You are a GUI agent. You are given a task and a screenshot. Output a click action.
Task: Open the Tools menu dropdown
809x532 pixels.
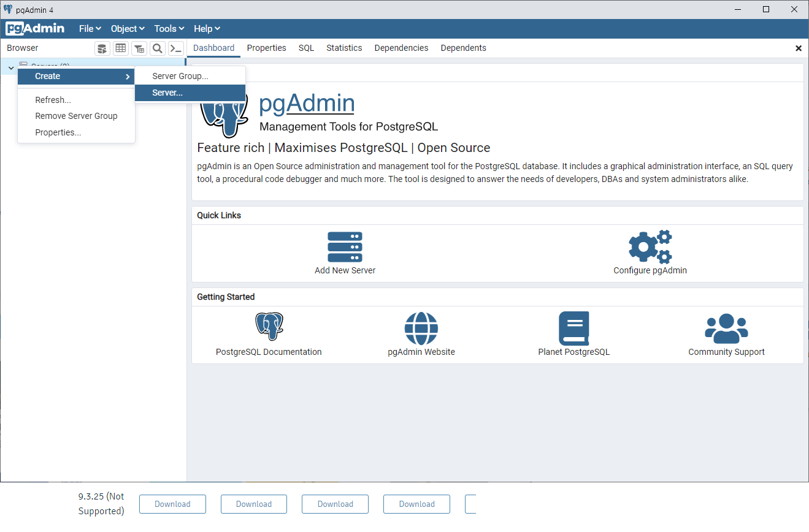pyautogui.click(x=169, y=29)
